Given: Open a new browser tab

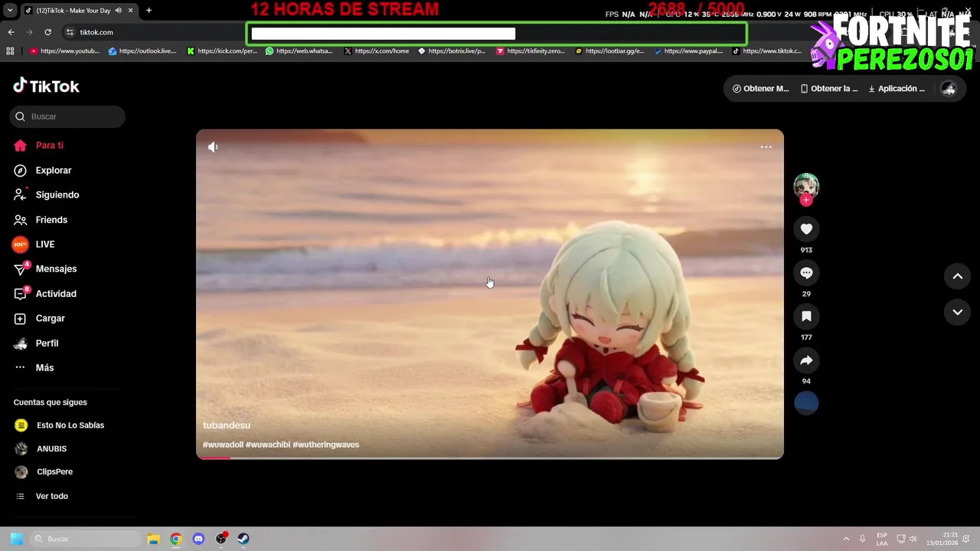Looking at the screenshot, I should [149, 11].
